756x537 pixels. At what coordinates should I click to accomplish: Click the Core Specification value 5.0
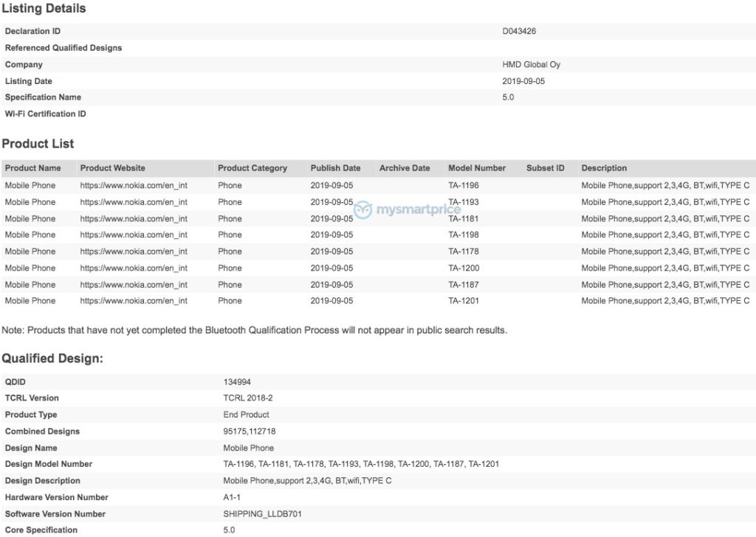[229, 530]
